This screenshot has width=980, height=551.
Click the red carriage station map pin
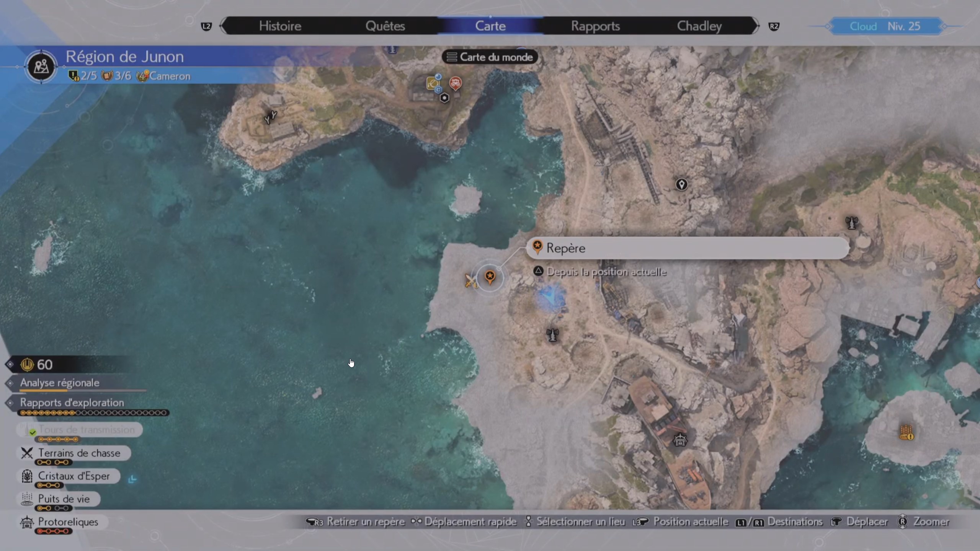(x=456, y=83)
